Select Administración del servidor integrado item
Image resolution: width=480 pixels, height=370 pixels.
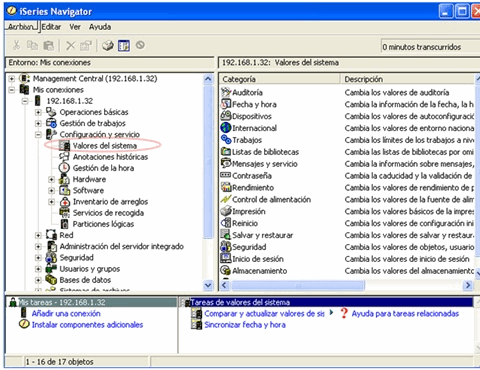(x=122, y=246)
